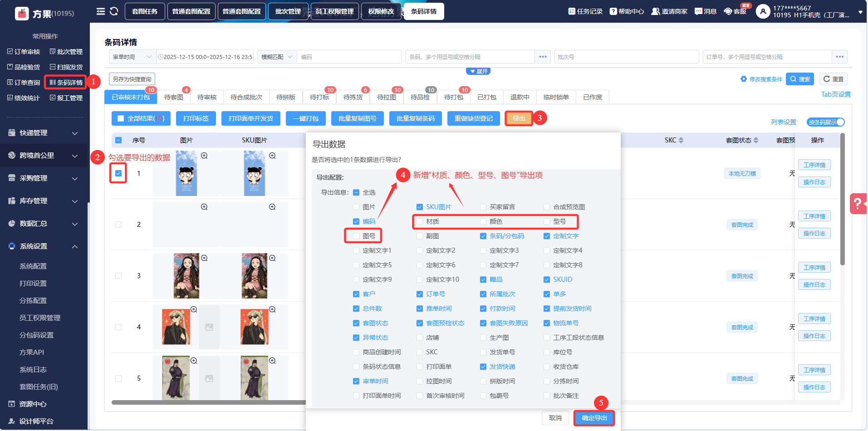Image resolution: width=868 pixels, height=431 pixels.
Task: Collapse sidebar with the hamburger menu icon
Action: point(101,11)
